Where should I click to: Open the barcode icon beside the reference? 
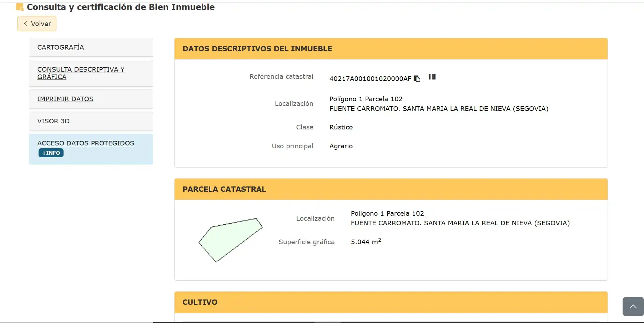[432, 77]
